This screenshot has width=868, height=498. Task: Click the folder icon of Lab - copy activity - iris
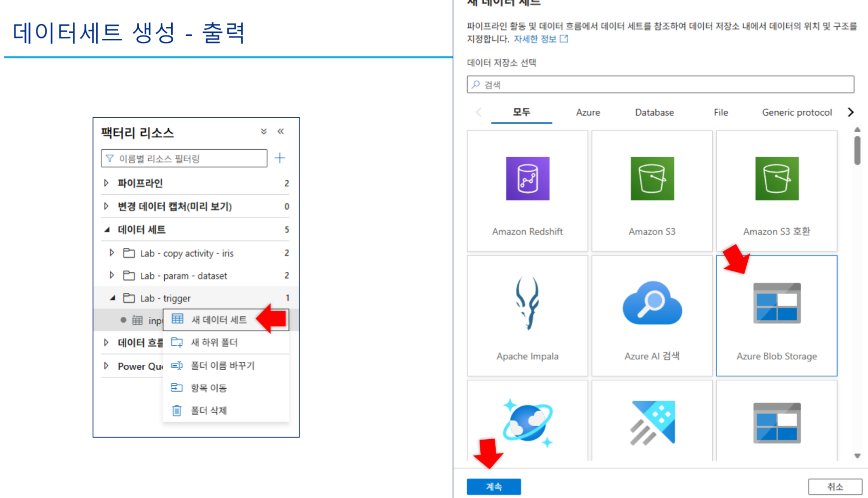pyautogui.click(x=129, y=253)
